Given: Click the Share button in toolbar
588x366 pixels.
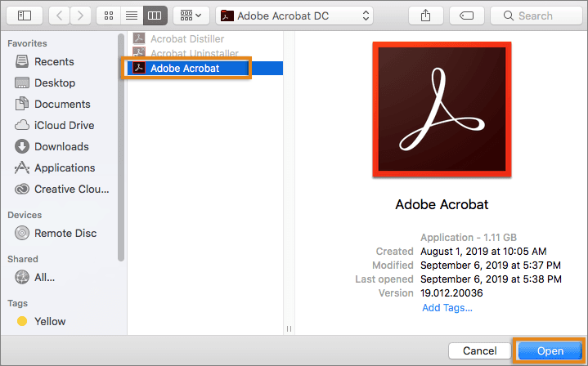Looking at the screenshot, I should point(425,16).
